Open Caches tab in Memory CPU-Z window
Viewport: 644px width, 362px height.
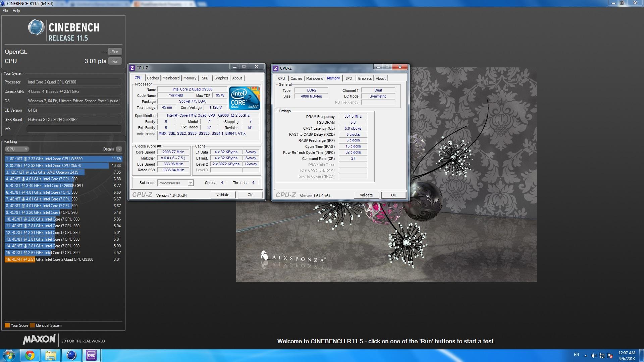tap(296, 78)
